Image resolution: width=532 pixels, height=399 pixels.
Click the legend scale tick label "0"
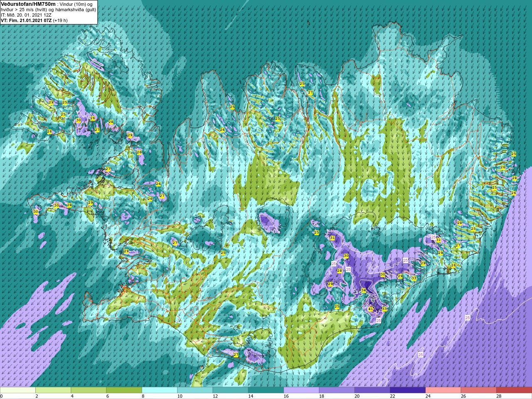pos(2,396)
